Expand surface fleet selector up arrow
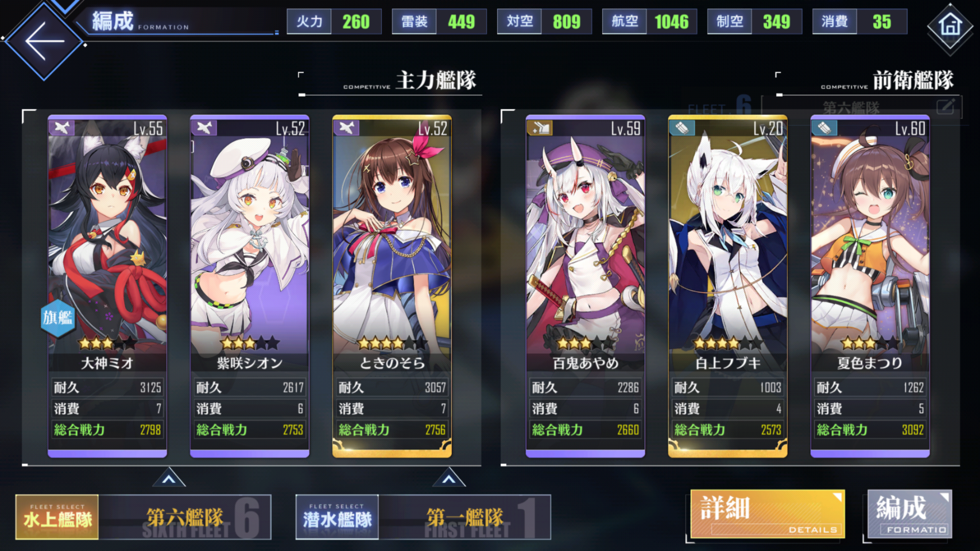The width and height of the screenshot is (980, 551). [x=169, y=478]
